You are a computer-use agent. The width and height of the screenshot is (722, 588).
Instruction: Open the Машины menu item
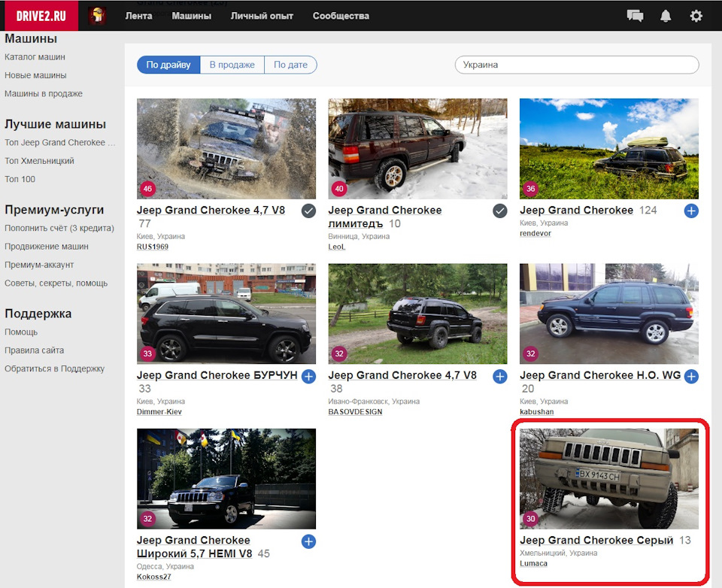click(x=192, y=16)
